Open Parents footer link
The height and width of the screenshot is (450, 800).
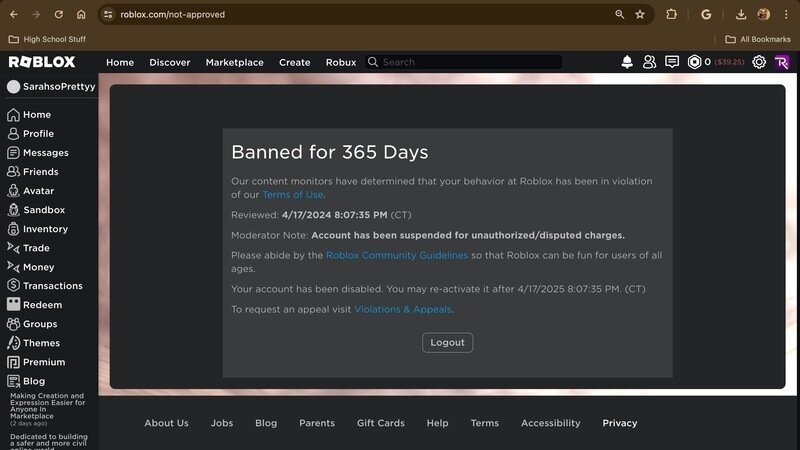click(317, 423)
